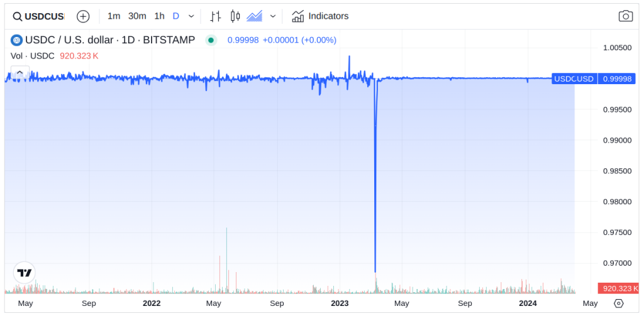Click the 1.00500 price scale label
Image resolution: width=644 pixels, height=316 pixels.
point(618,48)
